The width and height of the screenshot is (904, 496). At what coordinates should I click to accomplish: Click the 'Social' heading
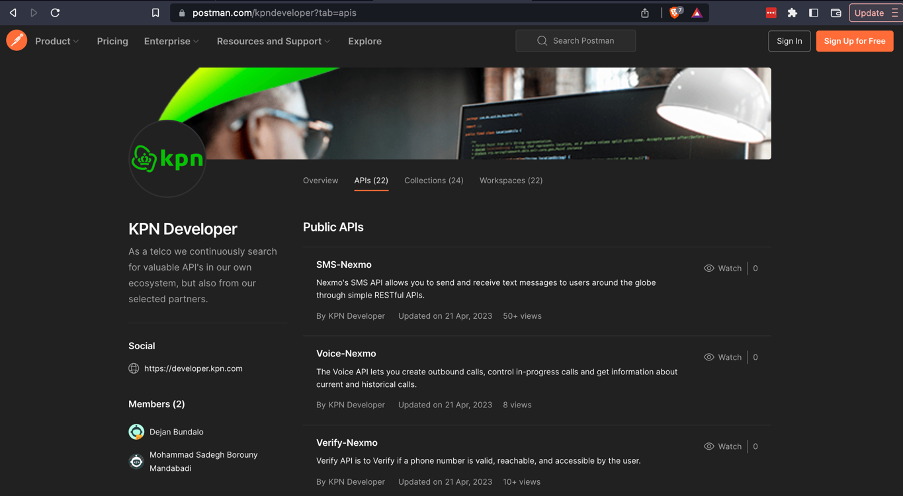click(142, 346)
